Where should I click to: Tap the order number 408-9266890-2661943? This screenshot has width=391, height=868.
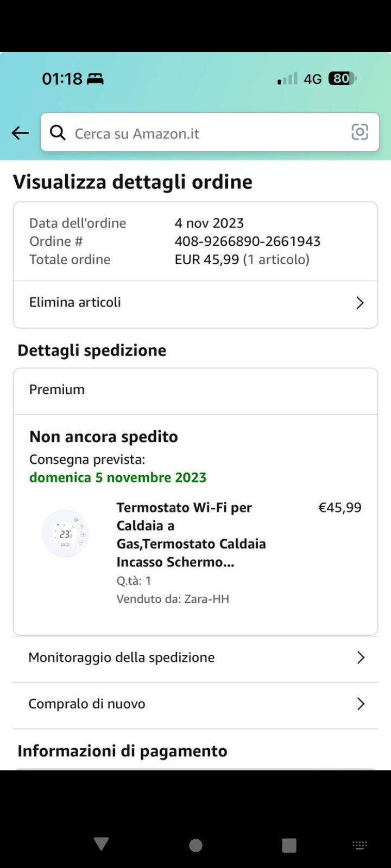point(248,241)
